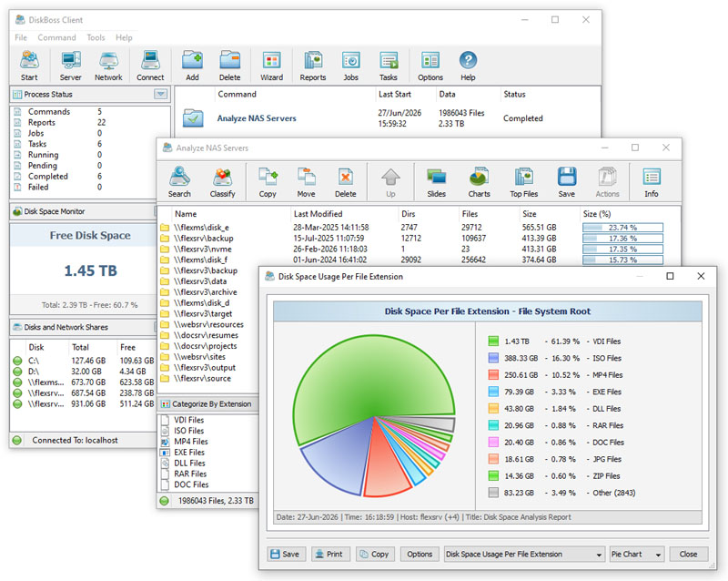This screenshot has height=581, width=728.
Task: Open the Slides toolbar icon
Action: pos(437,182)
